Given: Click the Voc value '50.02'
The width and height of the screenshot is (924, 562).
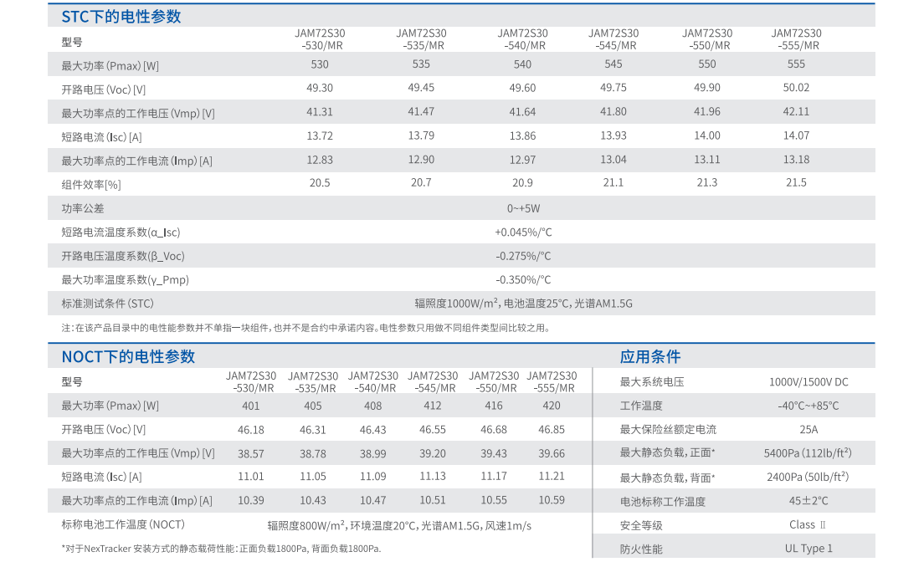Looking at the screenshot, I should click(x=796, y=88).
